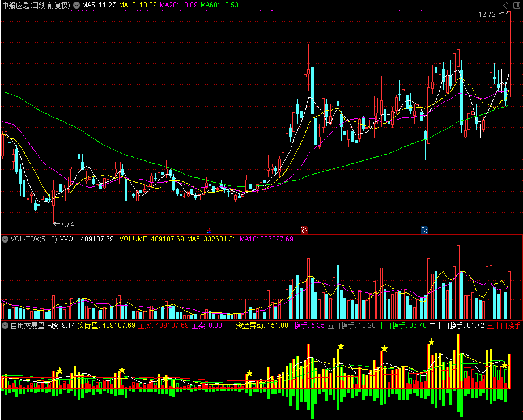Screen dimensions: 523x420
Task: Click the 五日换手: 18.20 label
Action: (351, 325)
